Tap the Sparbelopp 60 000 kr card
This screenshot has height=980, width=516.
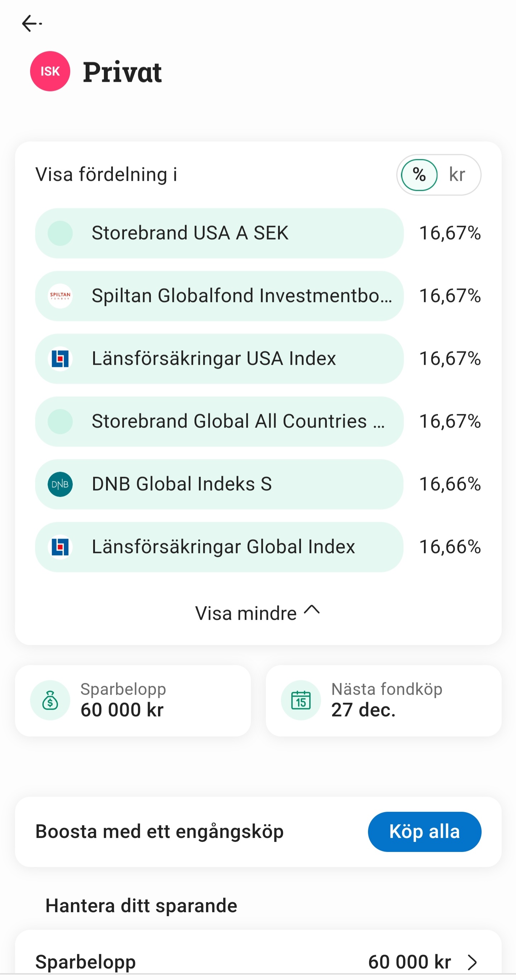[133, 700]
